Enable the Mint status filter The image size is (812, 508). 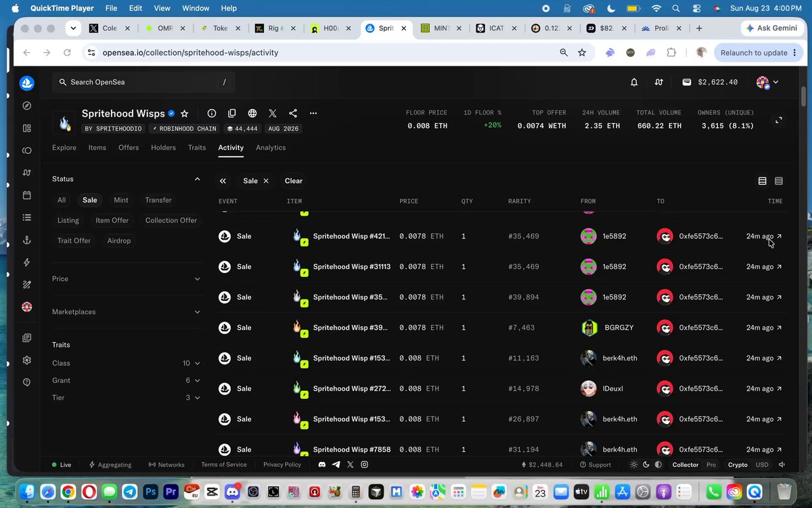(121, 200)
